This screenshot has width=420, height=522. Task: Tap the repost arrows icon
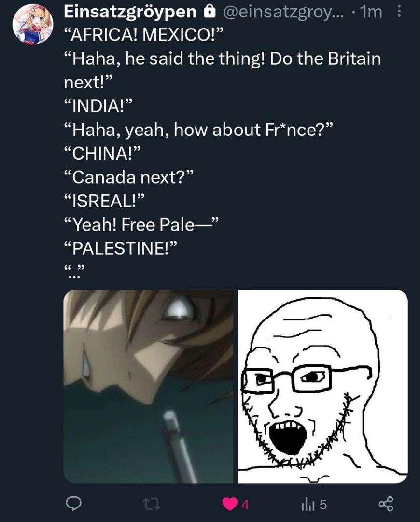[x=152, y=504]
